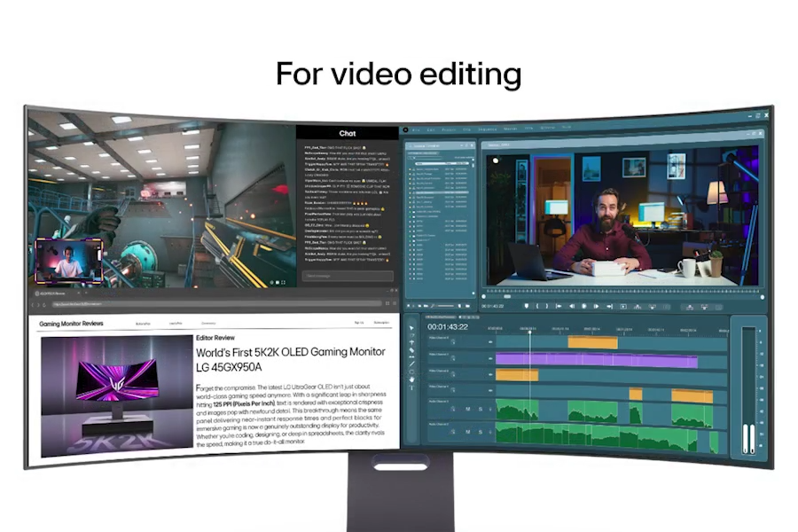Click the Subscription link on review site

(x=381, y=323)
